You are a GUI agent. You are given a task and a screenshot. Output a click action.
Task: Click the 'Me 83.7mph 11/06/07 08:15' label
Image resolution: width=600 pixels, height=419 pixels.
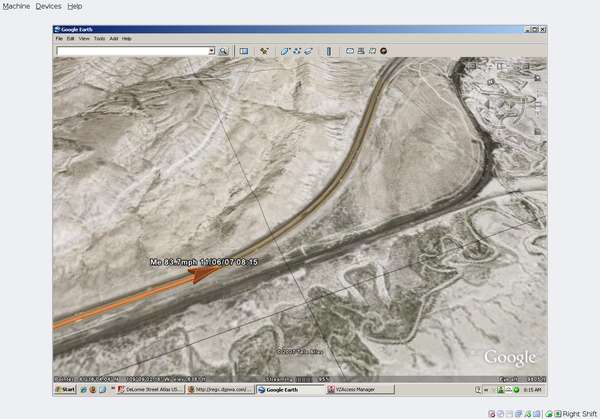(x=204, y=262)
